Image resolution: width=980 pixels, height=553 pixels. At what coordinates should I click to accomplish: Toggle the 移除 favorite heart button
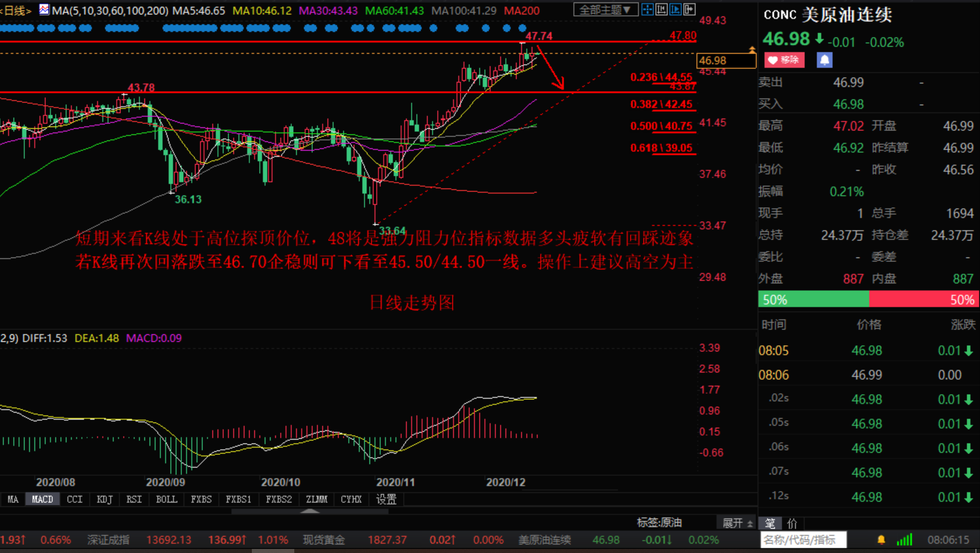coord(784,60)
